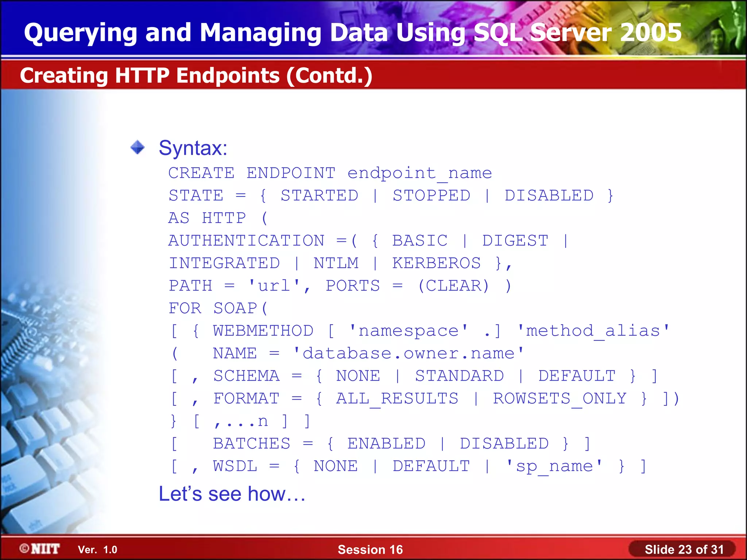Click the line "NAME = 'database.owner.name'"
This screenshot has height=560, width=747.
pos(347,354)
